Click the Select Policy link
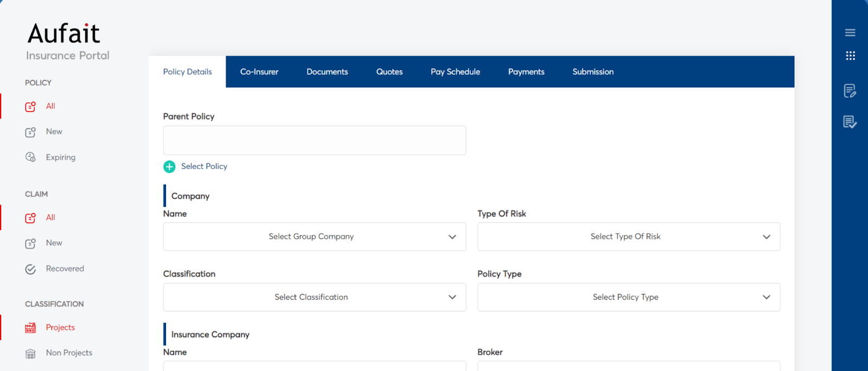Screen dimensions: 868x371 (204, 167)
